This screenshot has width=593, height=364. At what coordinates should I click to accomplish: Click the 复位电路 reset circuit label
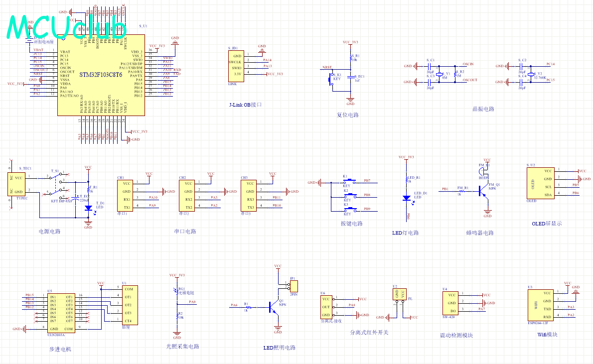[347, 115]
